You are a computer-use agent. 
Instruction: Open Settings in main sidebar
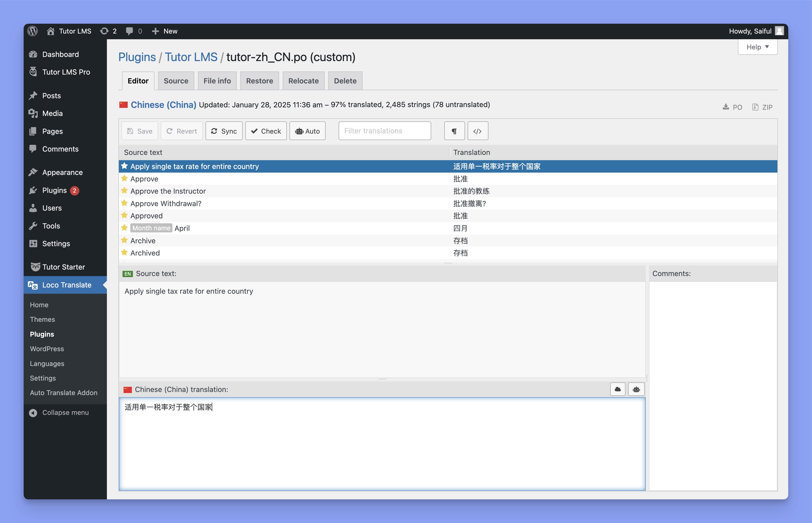[65, 244]
